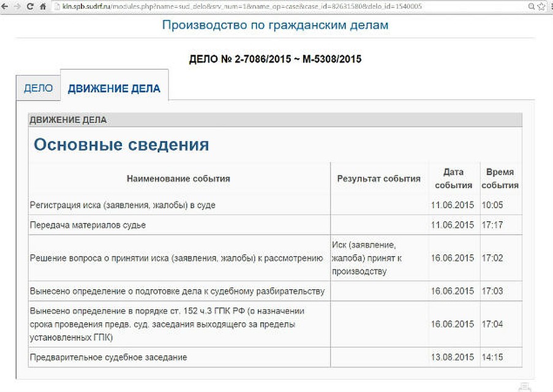Reload the current court case page
This screenshot has height=392, width=553.
pos(29,6)
